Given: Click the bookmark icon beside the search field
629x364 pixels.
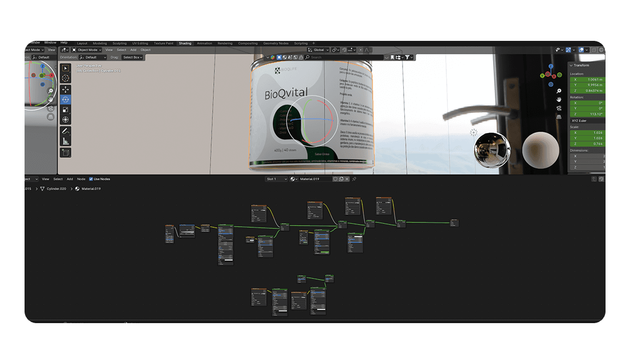Looking at the screenshot, I should pos(392,57).
